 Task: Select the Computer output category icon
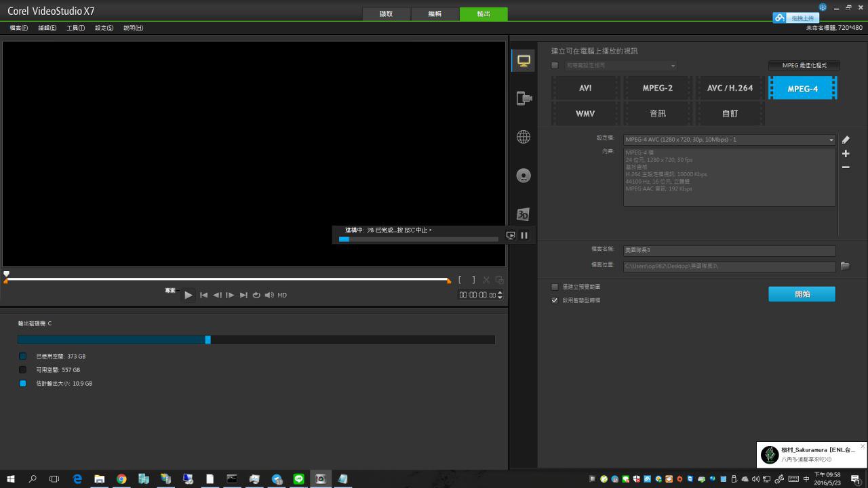(524, 60)
